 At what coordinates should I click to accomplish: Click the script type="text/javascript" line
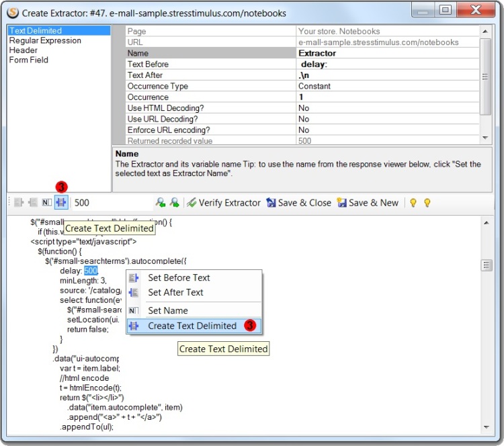click(x=83, y=242)
